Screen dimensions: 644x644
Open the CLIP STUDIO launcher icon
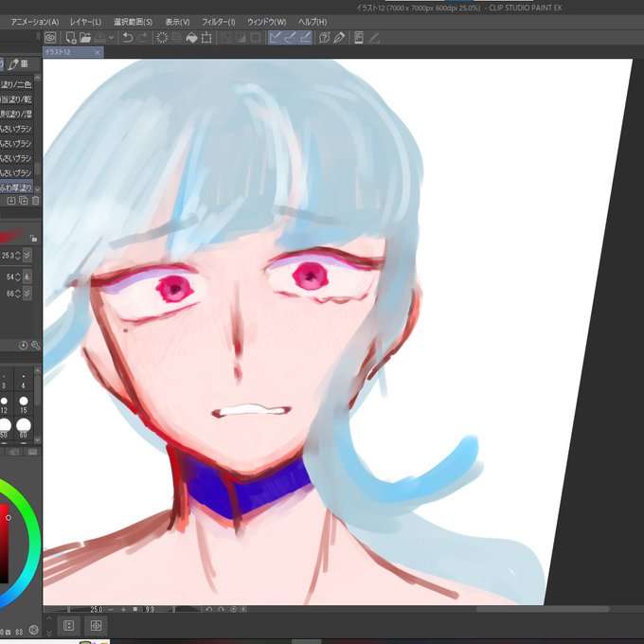(50, 38)
